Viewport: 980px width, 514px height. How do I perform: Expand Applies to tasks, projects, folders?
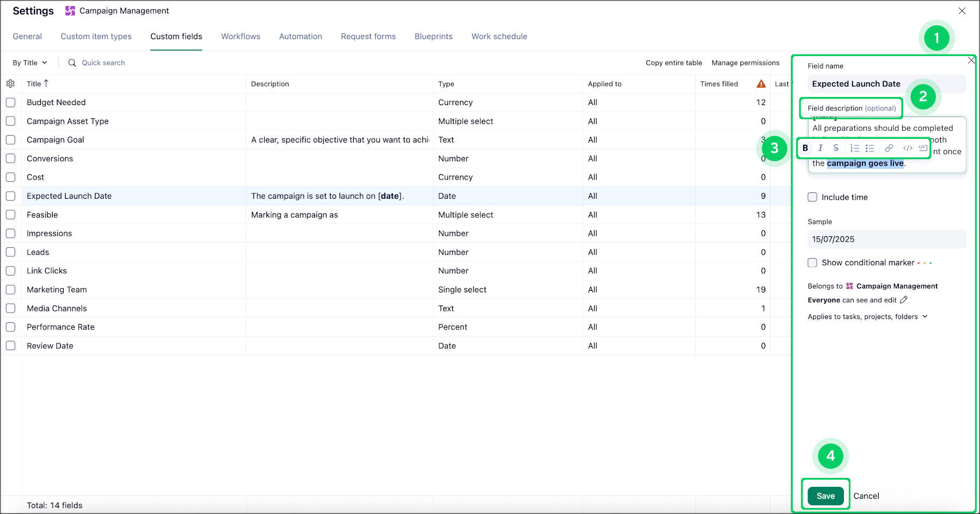click(924, 316)
